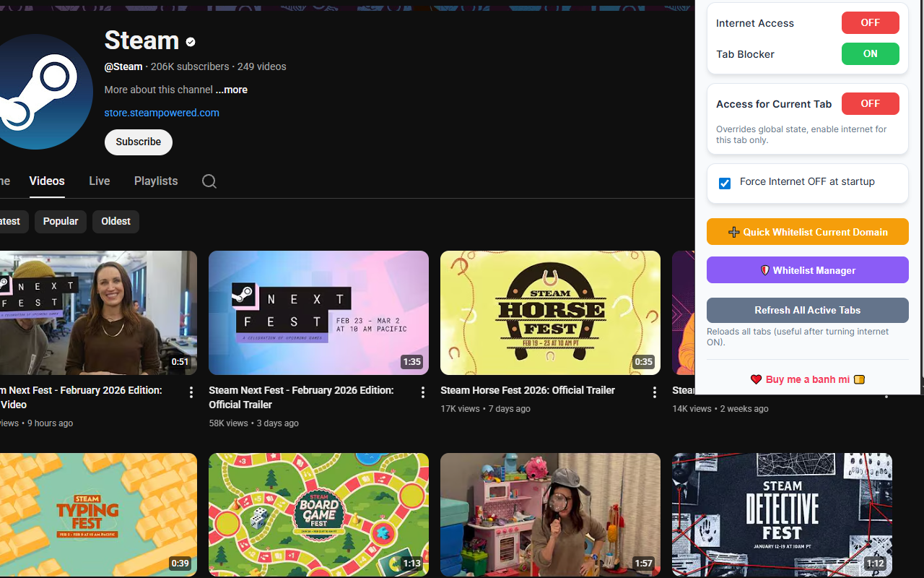
Task: Open the Whitelist Manager
Action: (x=808, y=270)
